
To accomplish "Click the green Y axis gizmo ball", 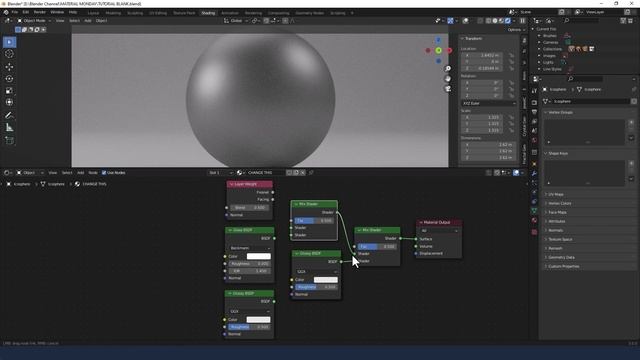I will coord(438,50).
